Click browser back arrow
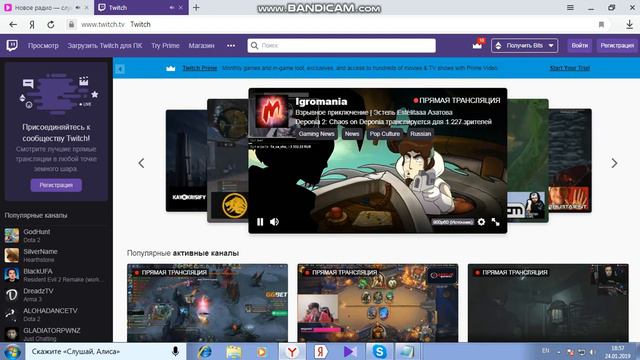Screen dimensions: 640x360 tap(13, 24)
